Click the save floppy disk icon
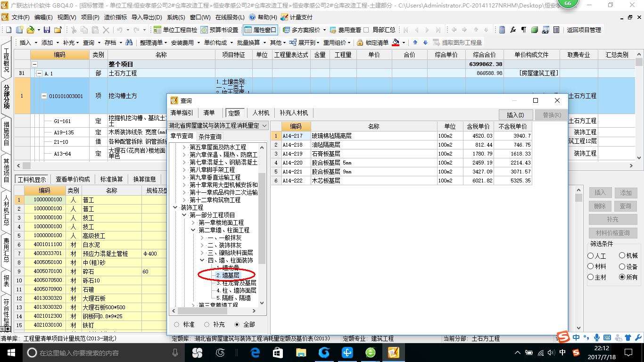This screenshot has height=362, width=644. pyautogui.click(x=47, y=30)
